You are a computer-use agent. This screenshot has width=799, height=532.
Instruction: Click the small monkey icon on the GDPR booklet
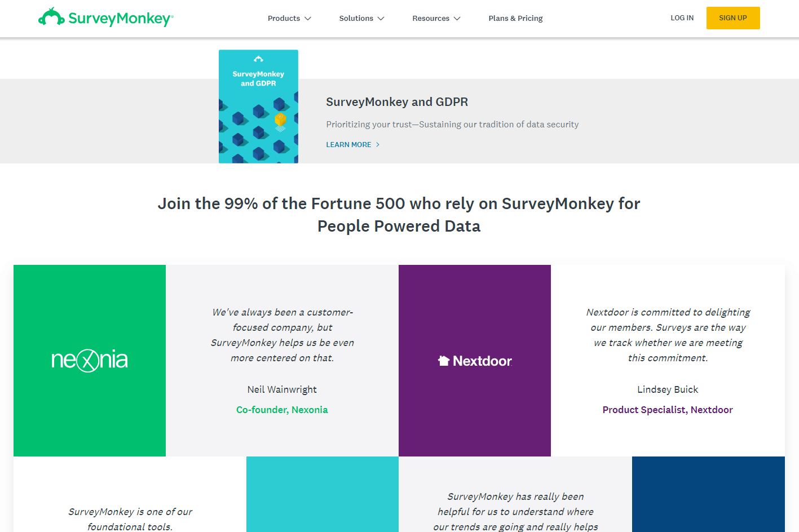258,59
